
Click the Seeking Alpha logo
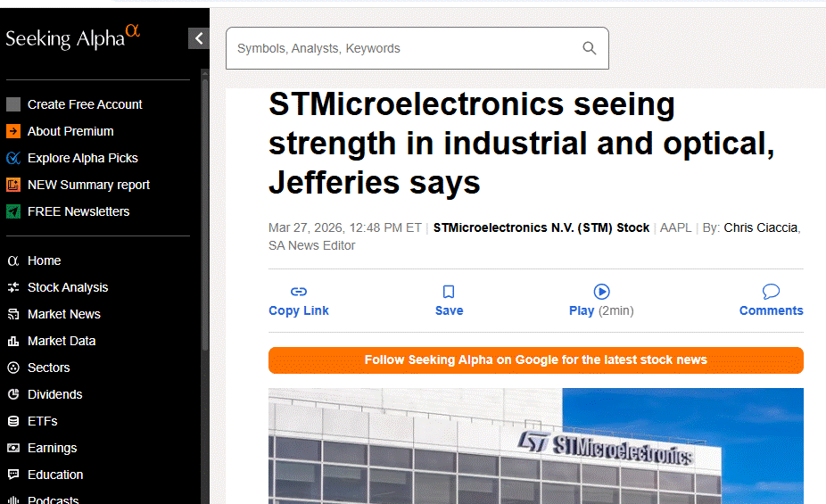click(x=73, y=37)
